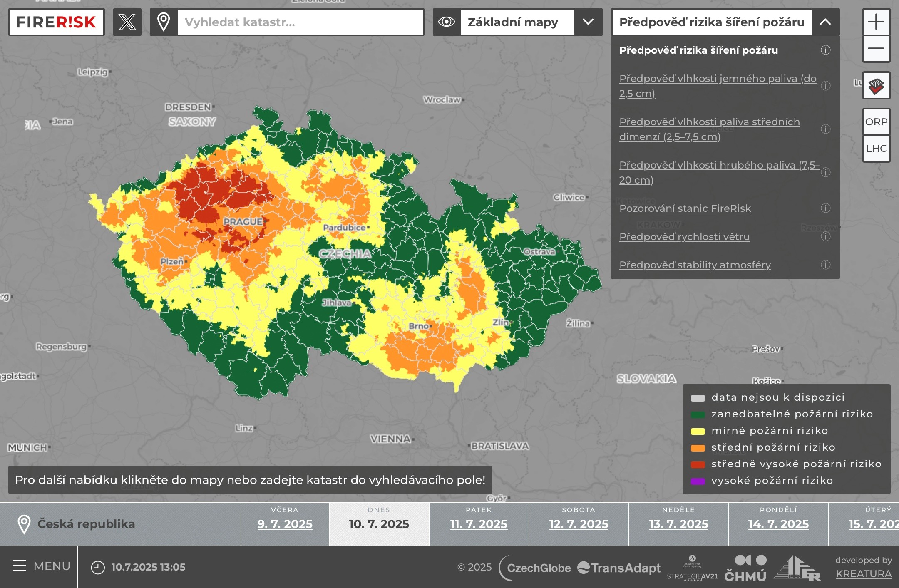Switch to Saturday 12. 7. 2025
Screen dimensions: 899x588
tap(579, 524)
